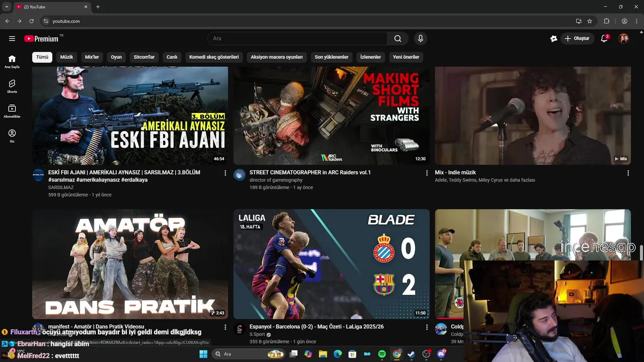This screenshot has height=362, width=644.
Task: Start voice search with microphone icon
Action: (x=421, y=39)
